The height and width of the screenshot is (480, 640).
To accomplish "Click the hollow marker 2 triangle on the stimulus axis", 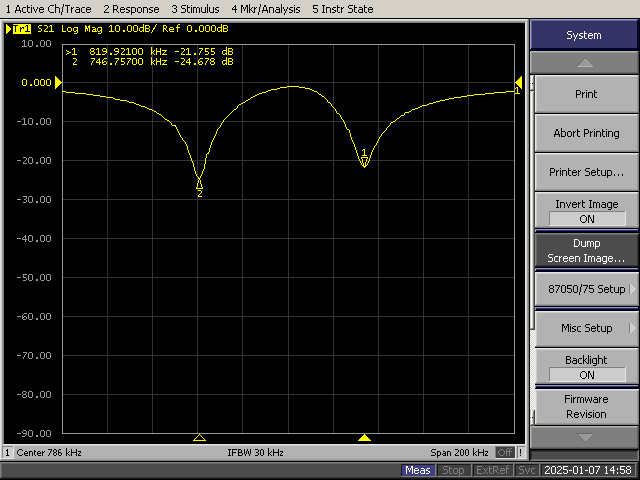I will click(199, 438).
